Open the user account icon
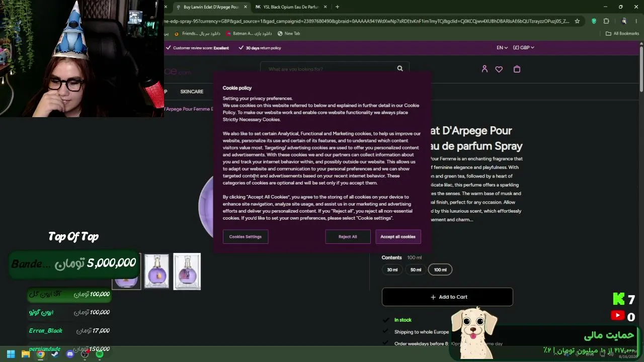Screen dimensions: 644x362 485,69
